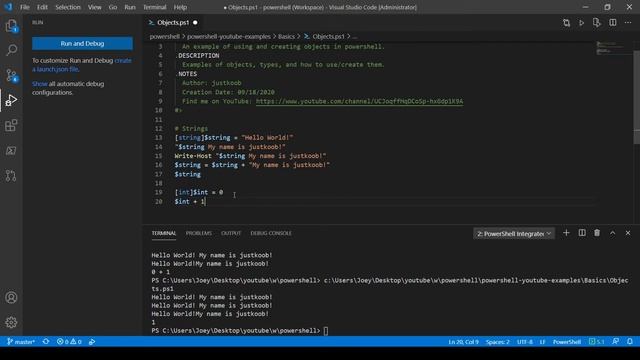The image size is (640, 360).
Task: Switch to the TERMINAL panel tab
Action: 164,233
